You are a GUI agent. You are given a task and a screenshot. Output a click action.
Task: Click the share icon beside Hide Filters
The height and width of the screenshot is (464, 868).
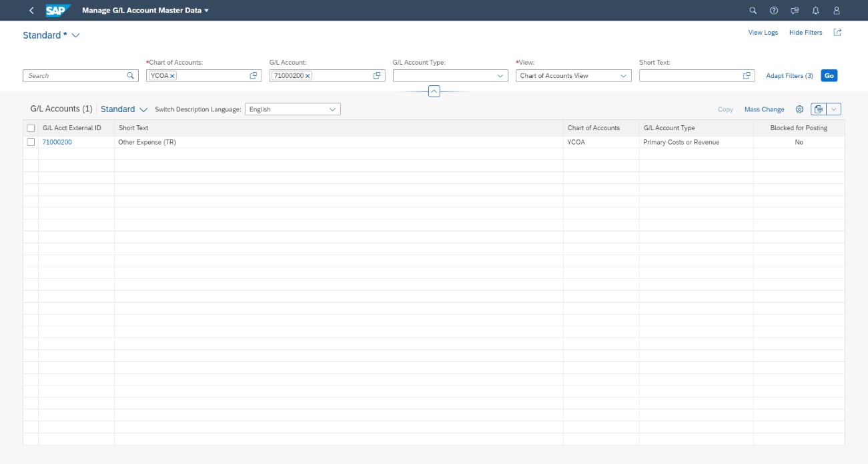coord(838,33)
